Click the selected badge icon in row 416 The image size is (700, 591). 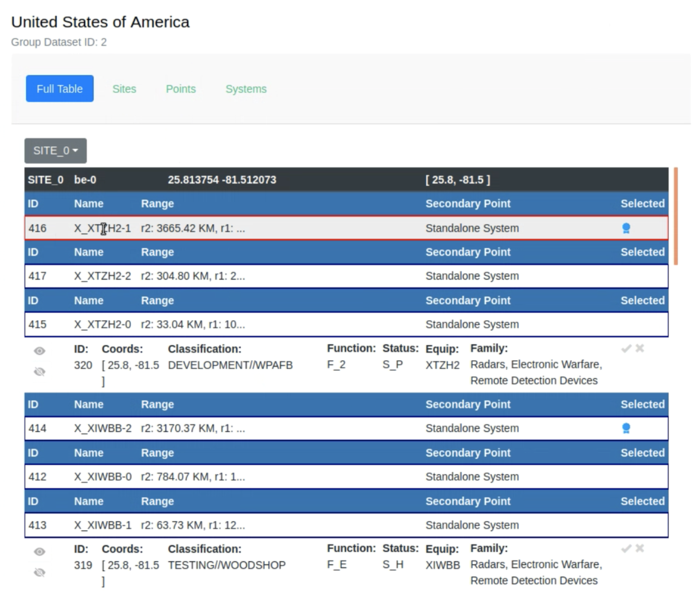pyautogui.click(x=626, y=228)
